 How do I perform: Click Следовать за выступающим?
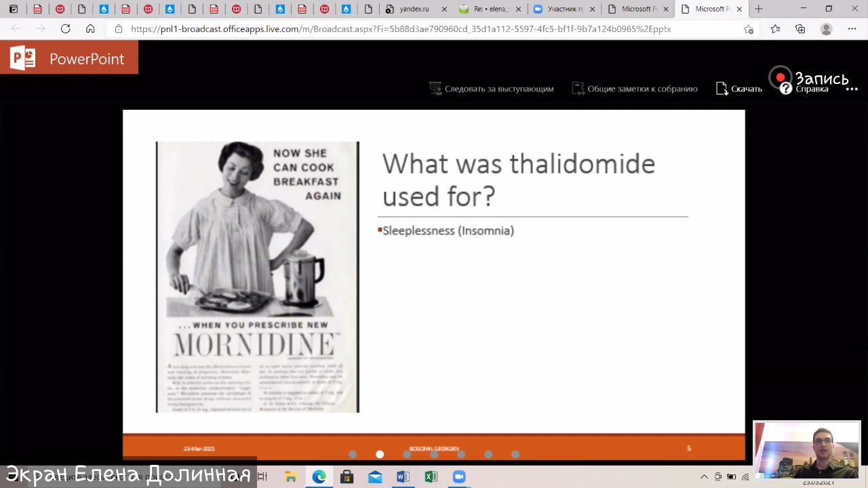click(x=492, y=89)
